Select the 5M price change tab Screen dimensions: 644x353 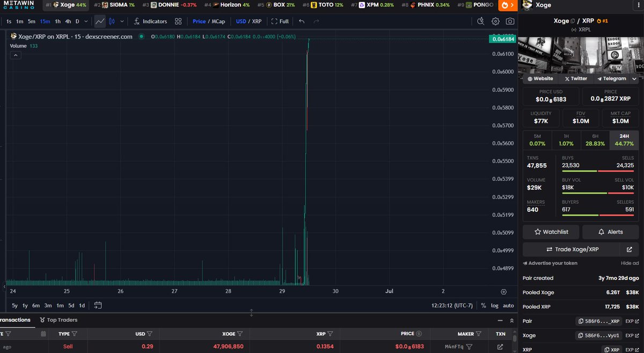pyautogui.click(x=537, y=141)
